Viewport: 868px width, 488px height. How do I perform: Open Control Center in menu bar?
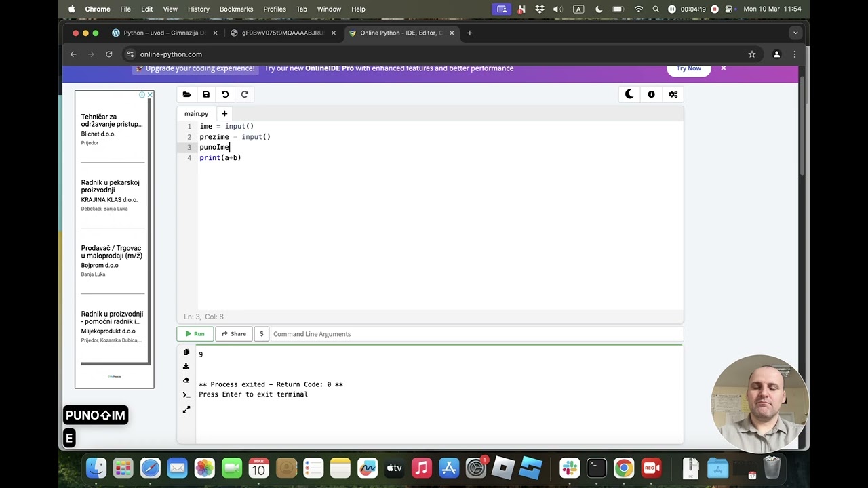click(730, 9)
